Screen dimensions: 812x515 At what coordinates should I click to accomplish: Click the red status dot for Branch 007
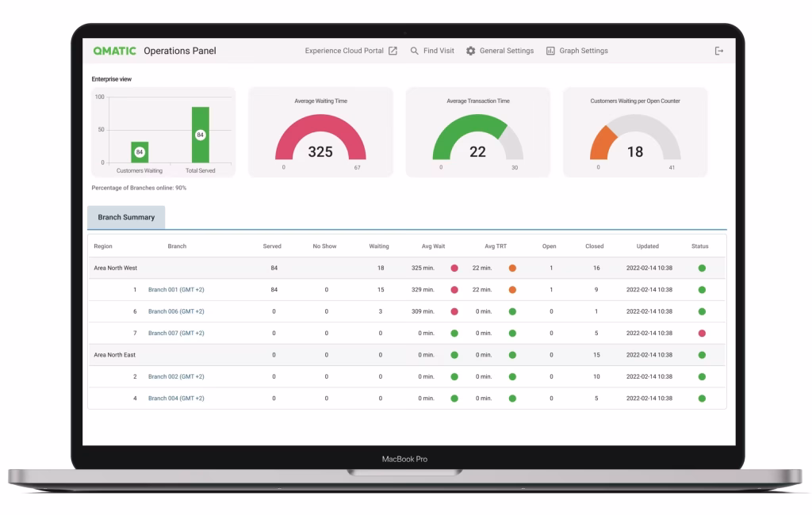coord(702,334)
